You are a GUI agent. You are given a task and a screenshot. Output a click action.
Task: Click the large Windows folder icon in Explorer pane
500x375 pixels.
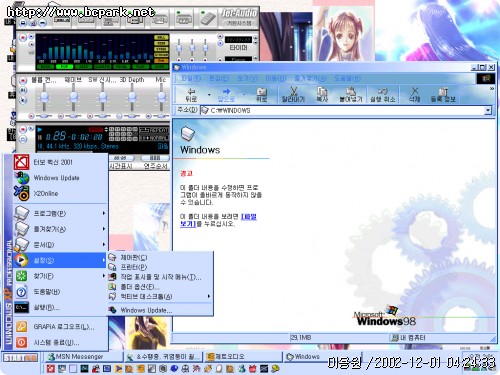188,134
